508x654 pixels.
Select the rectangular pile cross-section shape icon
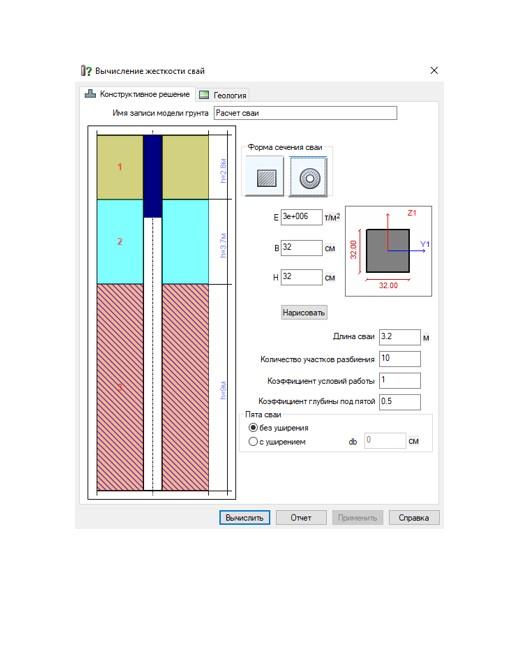click(x=264, y=176)
